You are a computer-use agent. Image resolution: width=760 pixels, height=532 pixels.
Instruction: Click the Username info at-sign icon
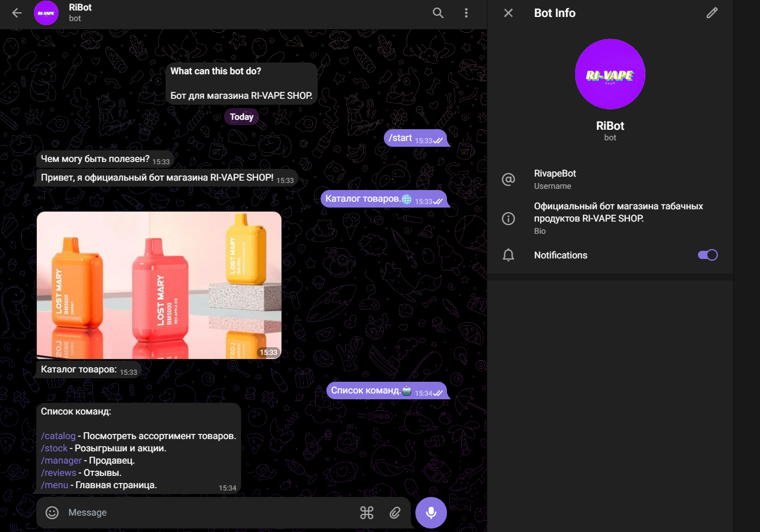[x=508, y=179]
